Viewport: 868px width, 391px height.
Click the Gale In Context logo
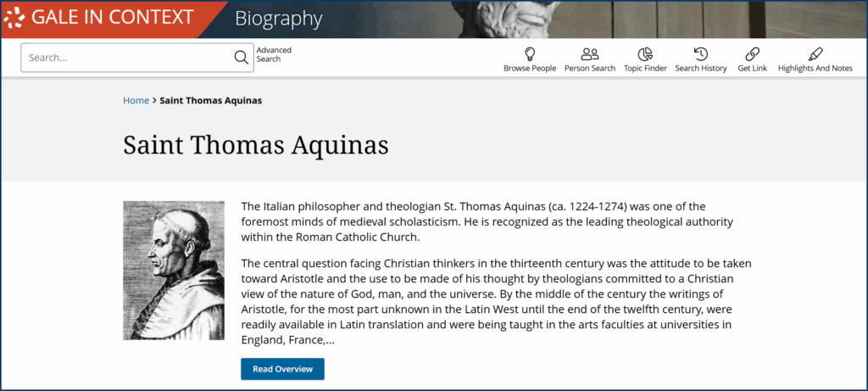click(x=100, y=18)
